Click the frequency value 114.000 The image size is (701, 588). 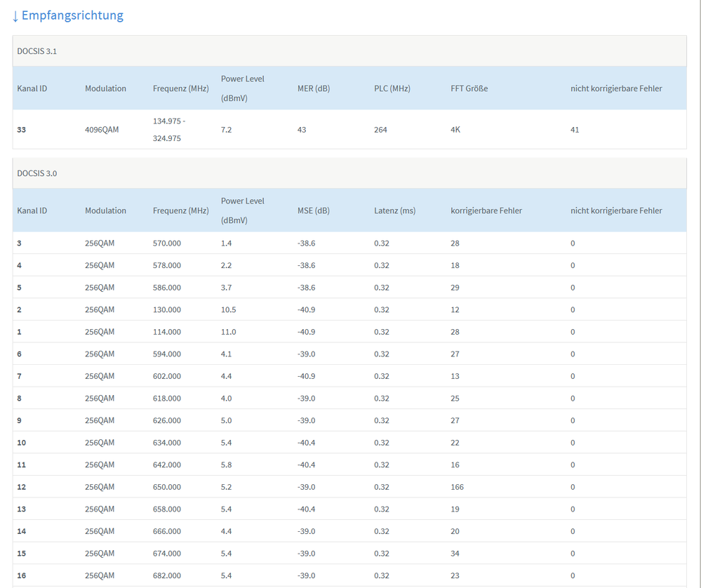pyautogui.click(x=167, y=332)
